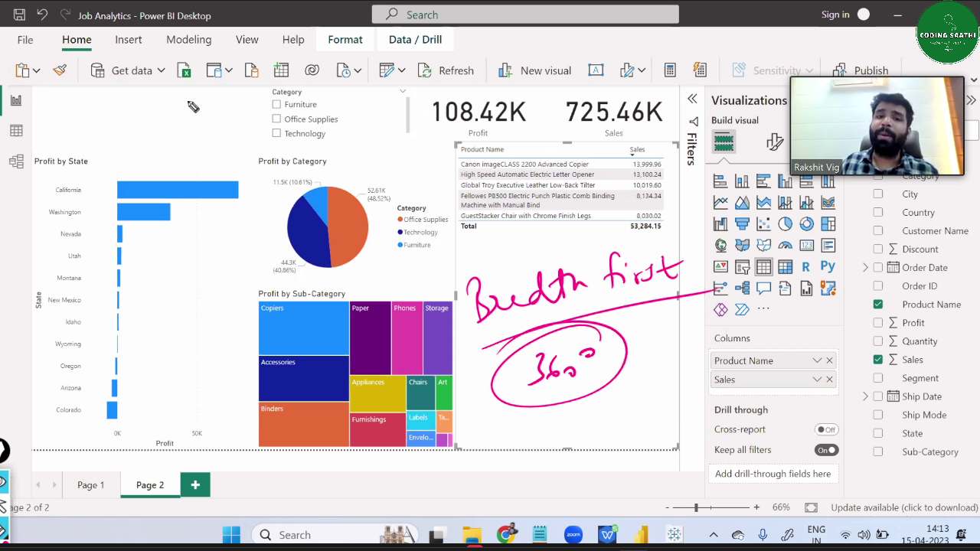Check the Discount field checkbox
Screen dimensions: 980x551
point(877,249)
